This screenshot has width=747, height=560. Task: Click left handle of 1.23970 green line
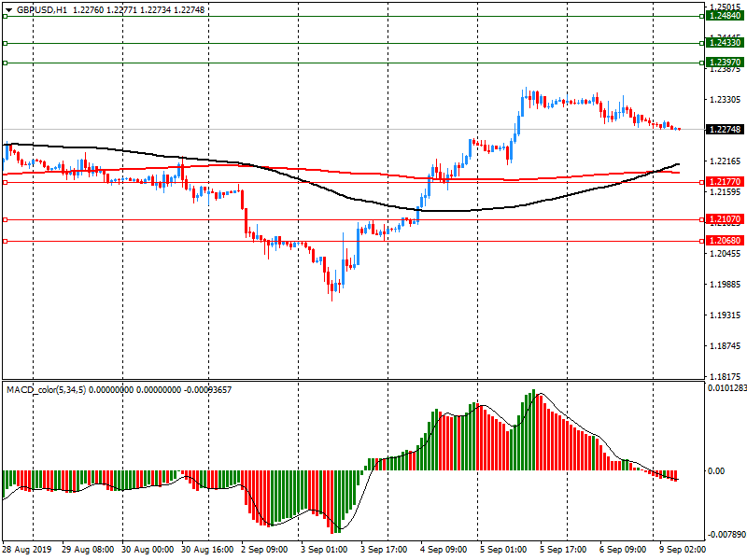pos(5,63)
